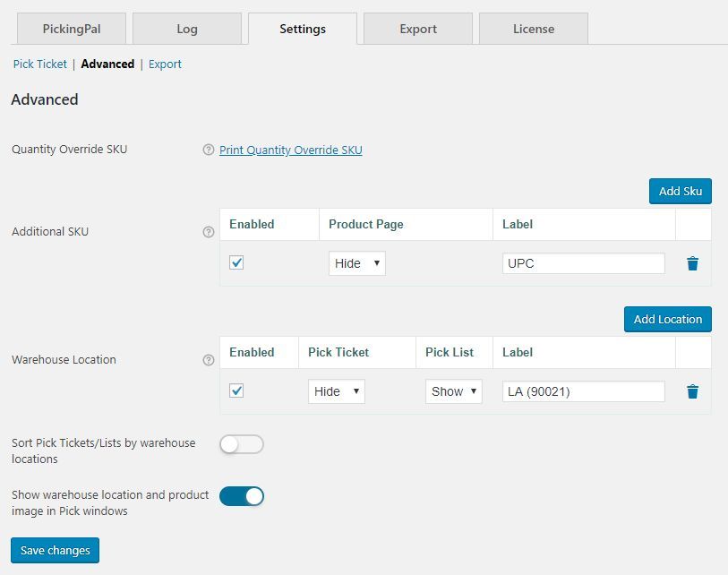Uncheck Enabled checkbox for LA (90021) location
This screenshot has height=575, width=728.
pyautogui.click(x=236, y=391)
